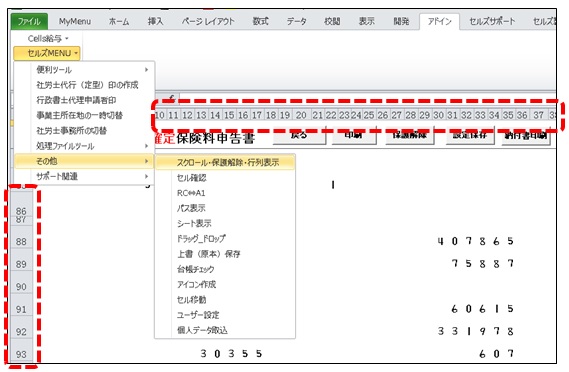Switch to the ホーム ribbon tab
Viewport: 569px width, 372px height.
tap(119, 21)
